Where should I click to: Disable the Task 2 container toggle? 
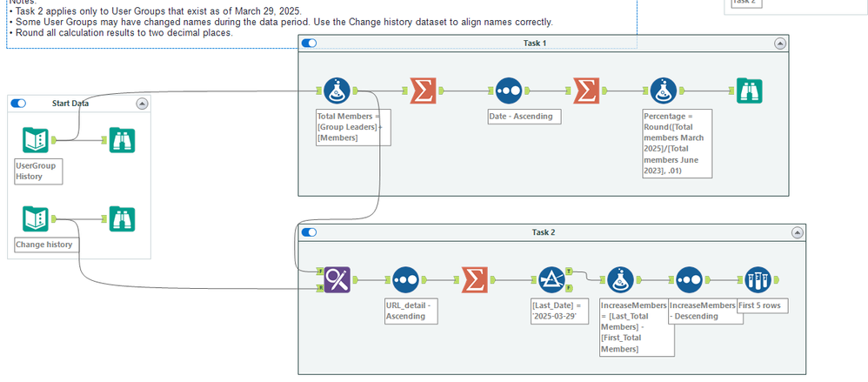point(309,232)
